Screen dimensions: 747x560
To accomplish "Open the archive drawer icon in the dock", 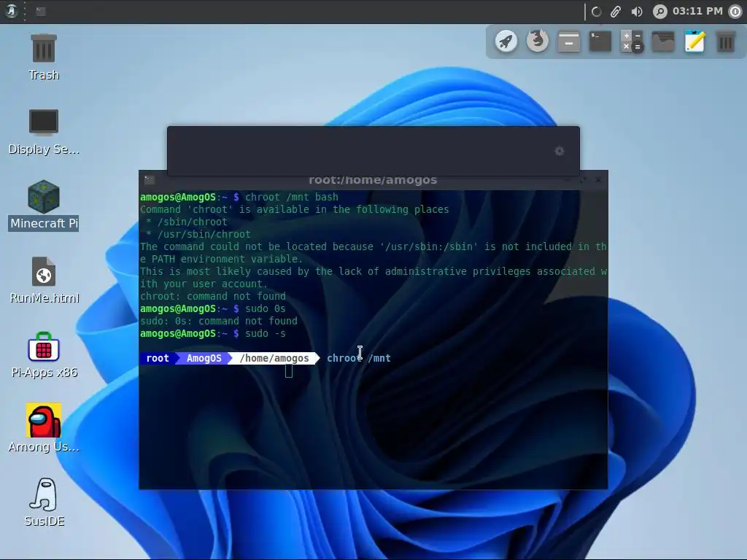I will tap(569, 42).
